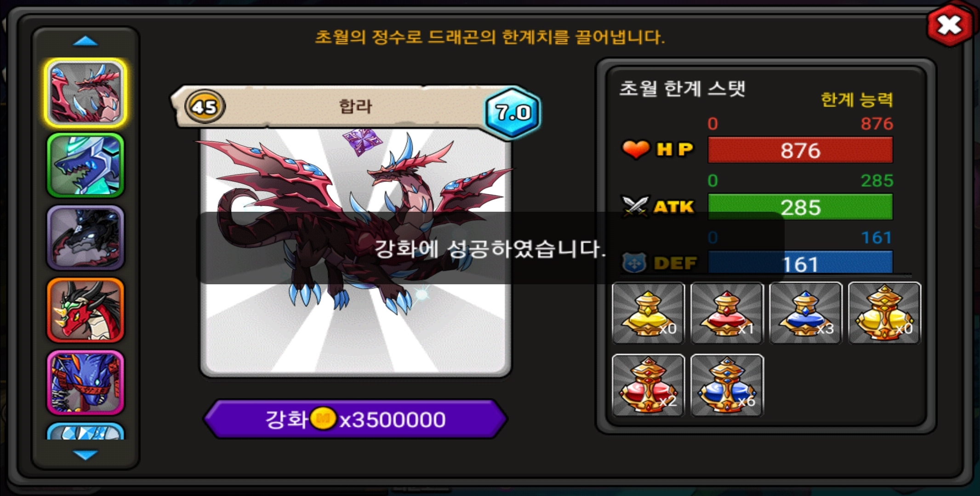Expand dragon list upward with blue arrow
The width and height of the screenshot is (980, 496).
click(85, 41)
